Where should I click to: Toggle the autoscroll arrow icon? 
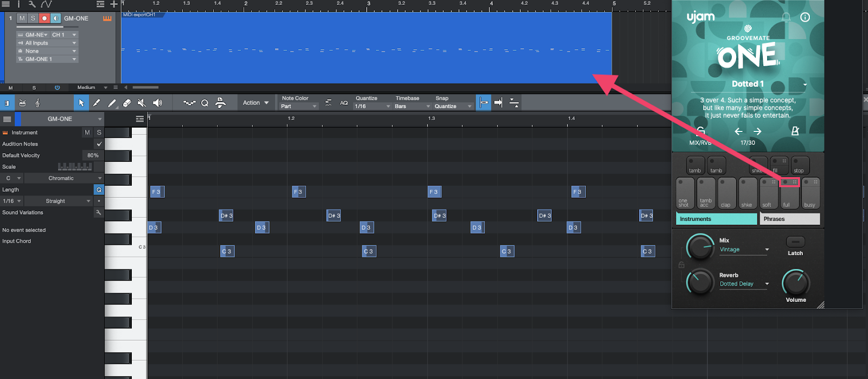pos(499,103)
